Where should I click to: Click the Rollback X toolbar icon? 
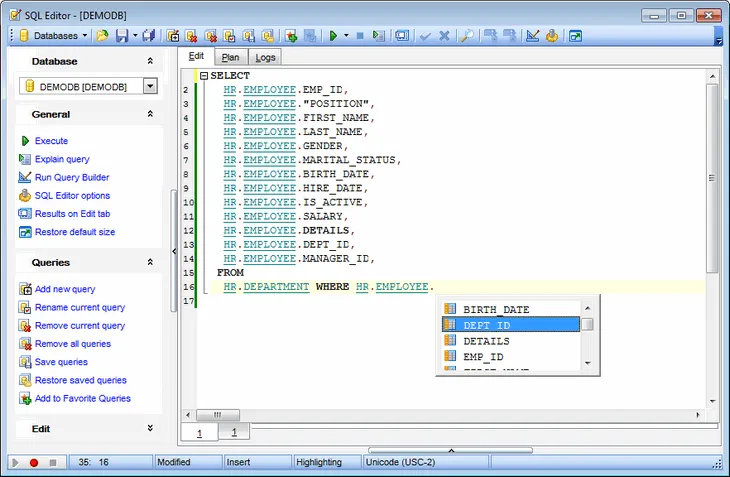(x=444, y=36)
